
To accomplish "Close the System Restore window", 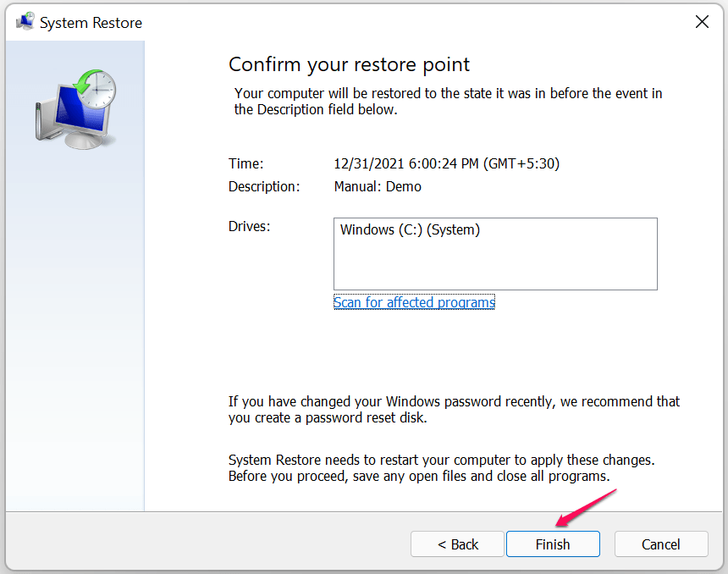I will point(702,22).
